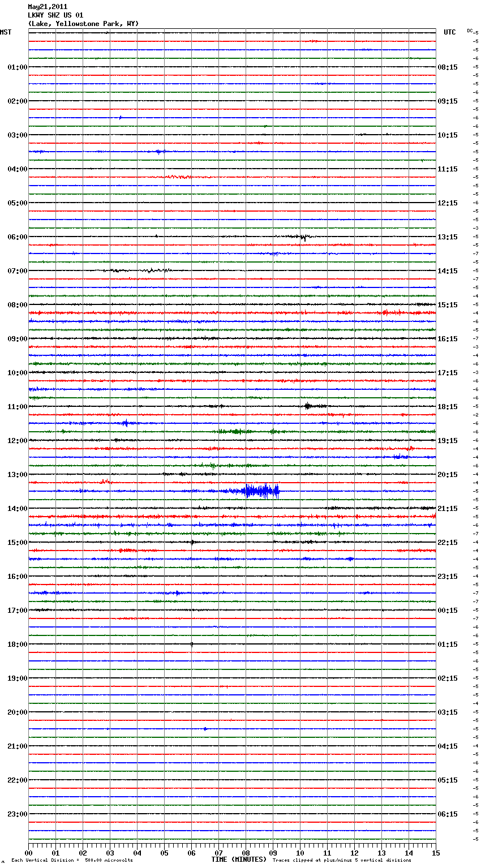The image size is (481, 868).
Task: Click the 15:15 UTC time label
Action: [x=448, y=305]
